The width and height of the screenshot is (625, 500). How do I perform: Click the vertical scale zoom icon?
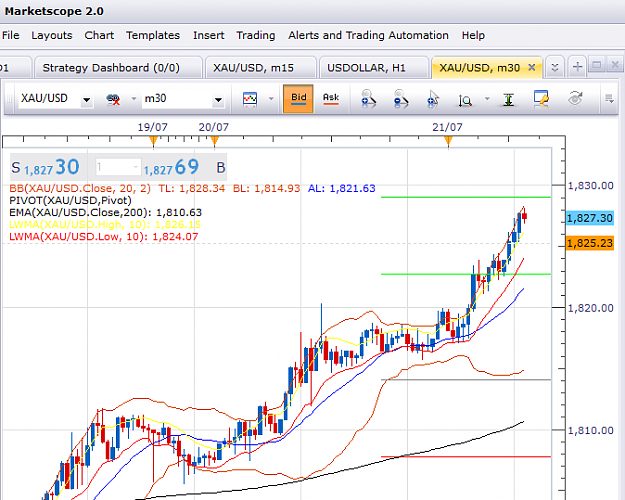click(x=465, y=100)
